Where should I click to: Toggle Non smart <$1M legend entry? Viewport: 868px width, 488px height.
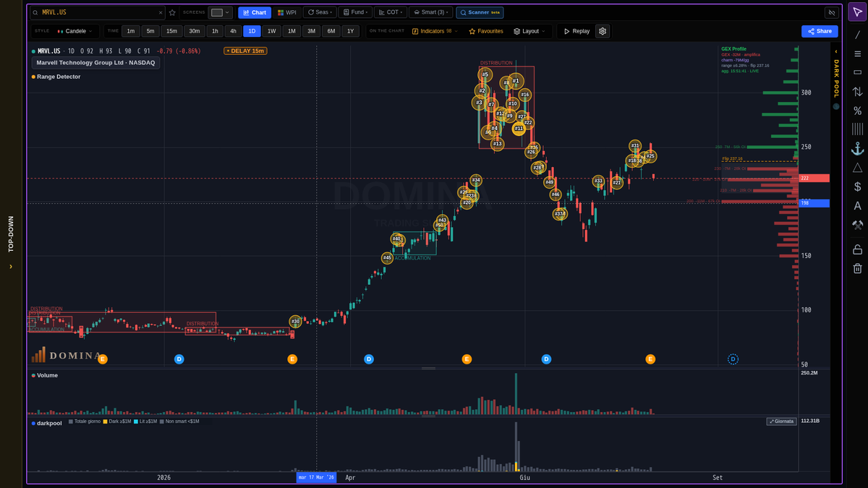[x=179, y=421]
